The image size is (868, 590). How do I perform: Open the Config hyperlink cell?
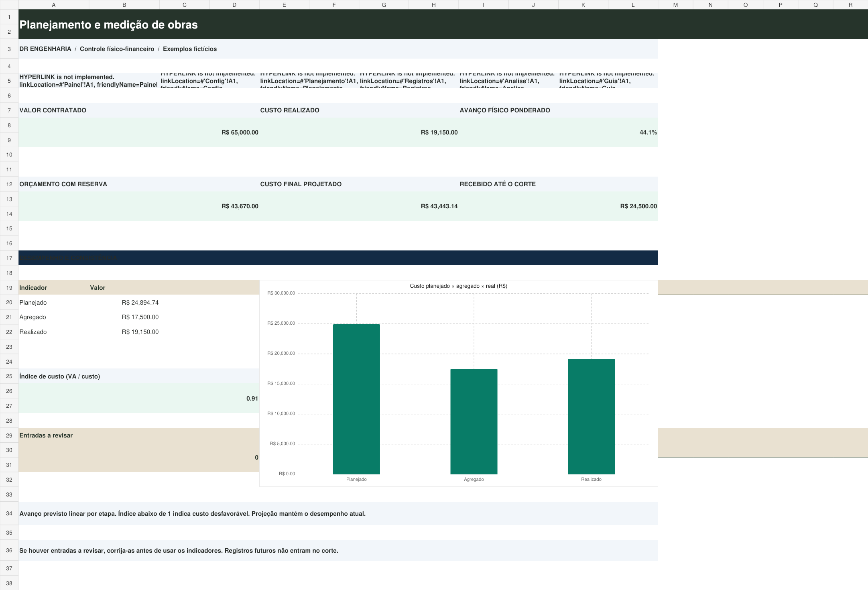209,81
